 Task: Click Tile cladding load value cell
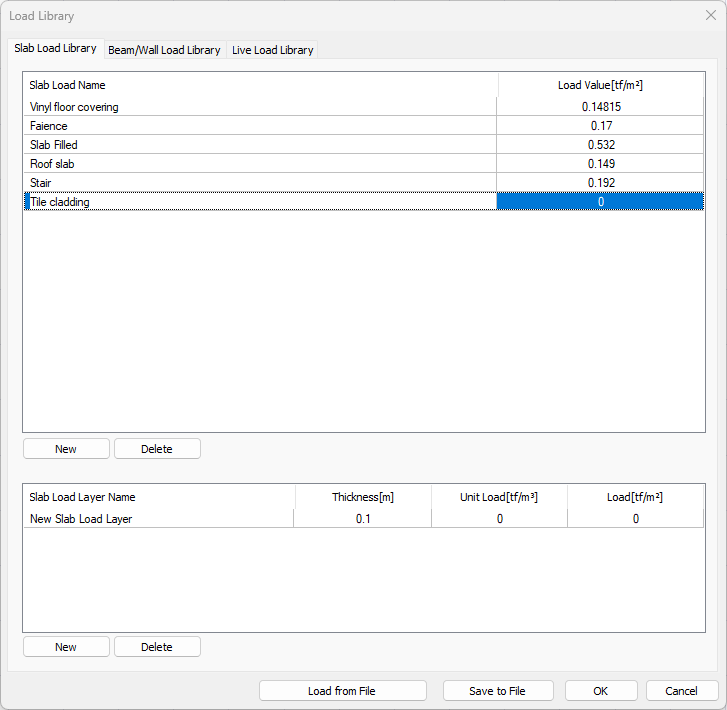click(600, 202)
